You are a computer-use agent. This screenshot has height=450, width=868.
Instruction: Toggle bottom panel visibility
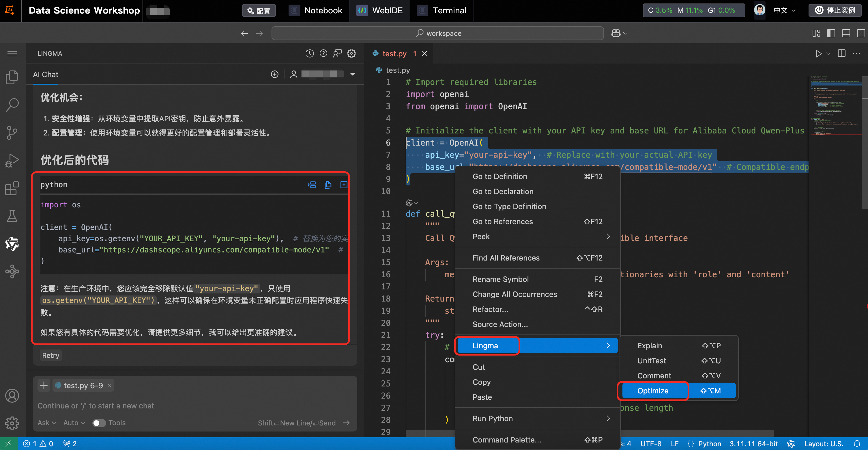(846, 33)
